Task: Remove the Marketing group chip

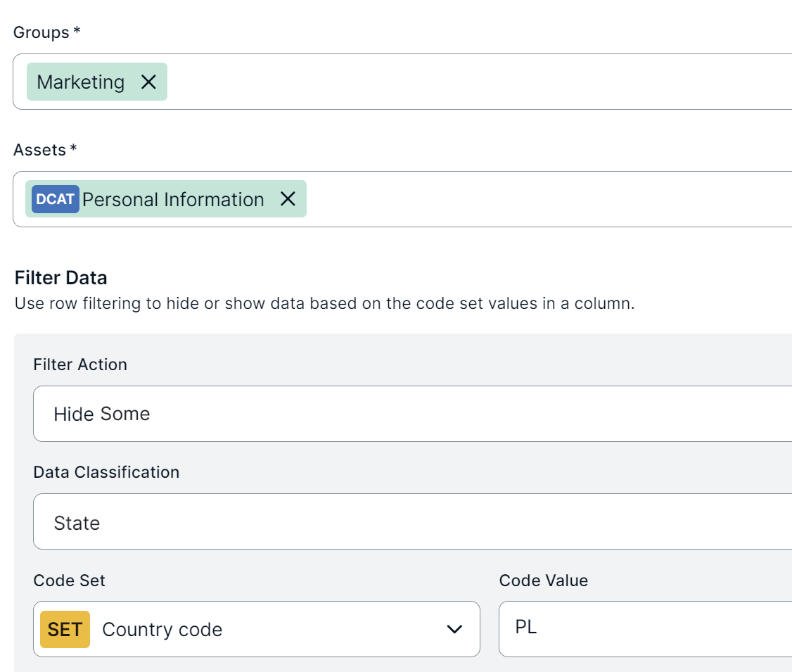Action: pos(148,82)
